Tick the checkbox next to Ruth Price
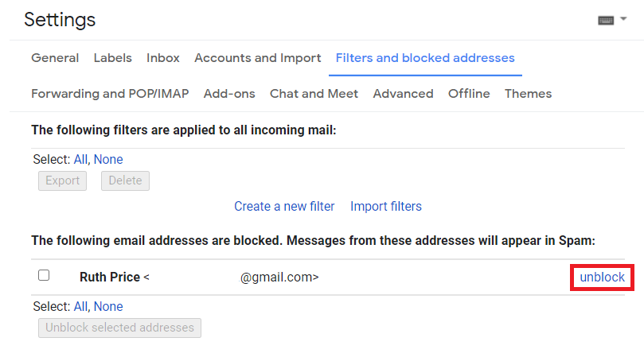644x361 pixels. click(44, 275)
